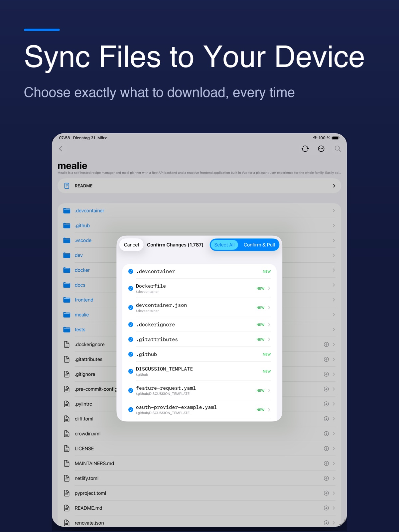This screenshot has width=399, height=532.
Task: Open cliff.toml file name
Action: tap(84, 419)
